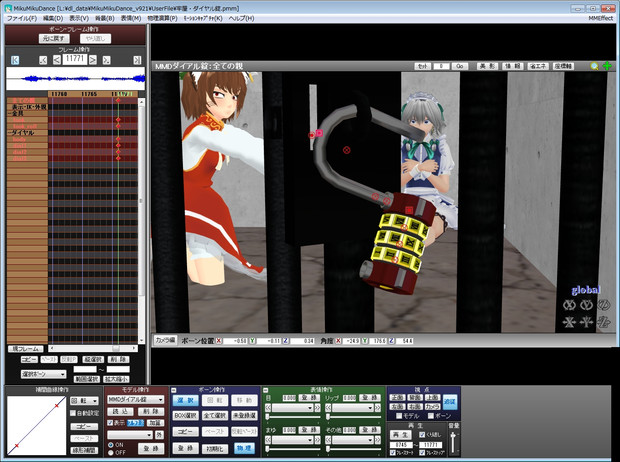Toggle the repeat playback checkbox
This screenshot has height=462, width=620.
pyautogui.click(x=422, y=435)
